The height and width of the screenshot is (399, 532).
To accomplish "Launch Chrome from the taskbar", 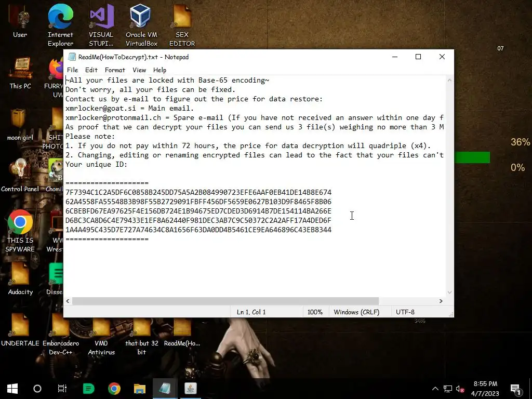I will pyautogui.click(x=114, y=389).
